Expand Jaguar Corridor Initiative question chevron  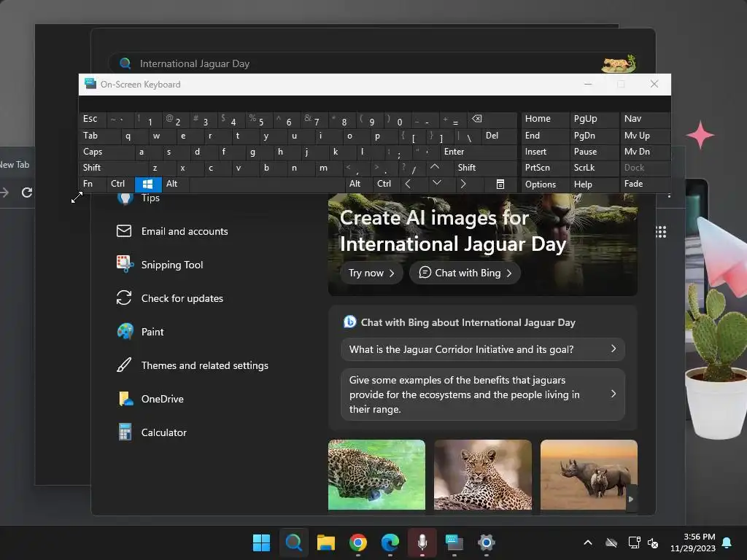click(614, 349)
